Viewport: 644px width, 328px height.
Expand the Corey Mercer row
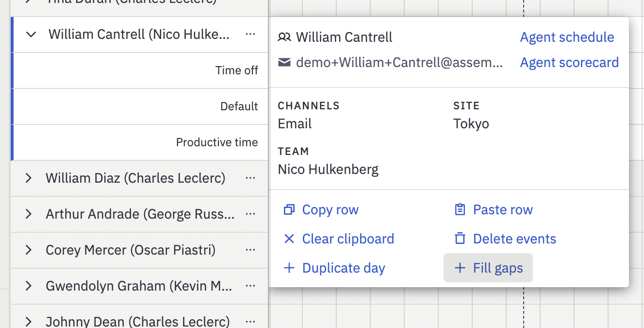[29, 250]
